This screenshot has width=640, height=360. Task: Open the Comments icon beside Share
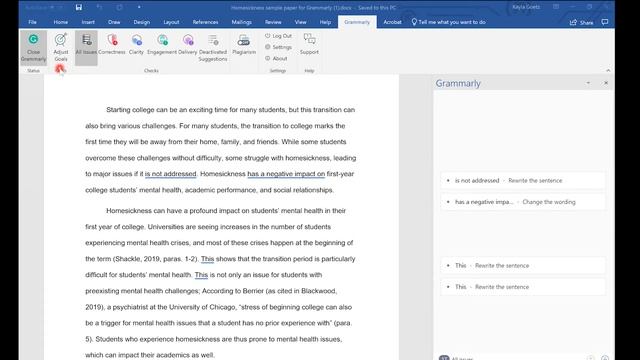604,22
